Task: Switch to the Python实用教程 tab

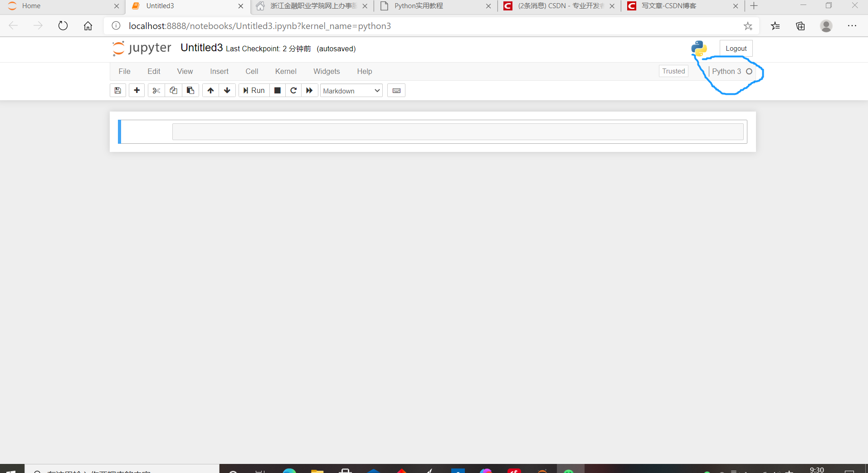Action: click(435, 6)
